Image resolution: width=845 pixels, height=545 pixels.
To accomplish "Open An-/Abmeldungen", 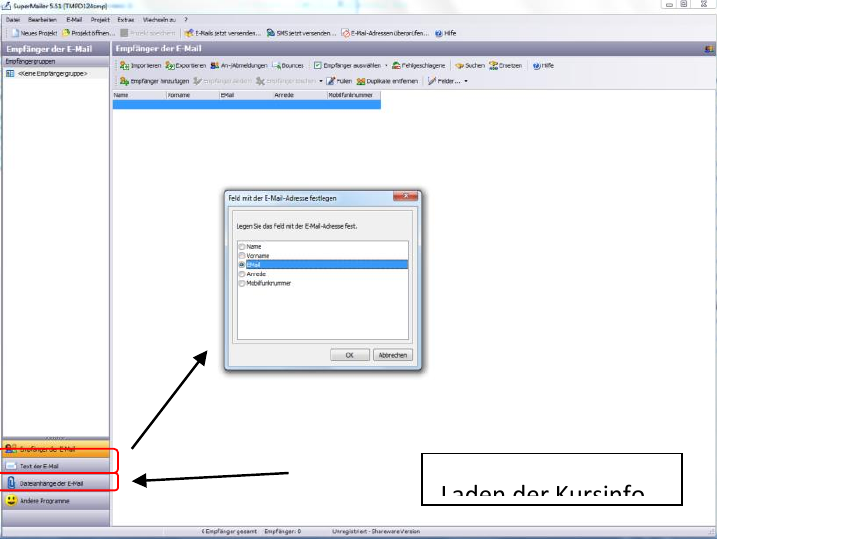I will tap(239, 65).
